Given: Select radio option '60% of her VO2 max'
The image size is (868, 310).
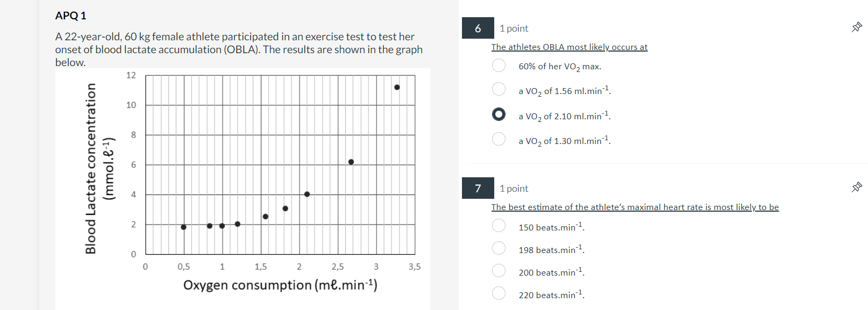Looking at the screenshot, I should click(499, 65).
